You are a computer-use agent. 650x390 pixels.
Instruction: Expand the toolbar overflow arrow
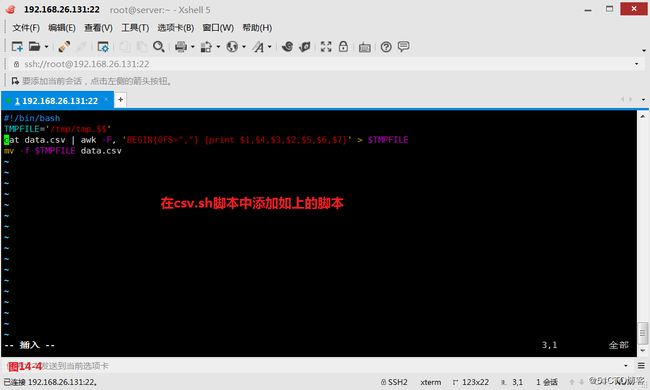[x=644, y=50]
